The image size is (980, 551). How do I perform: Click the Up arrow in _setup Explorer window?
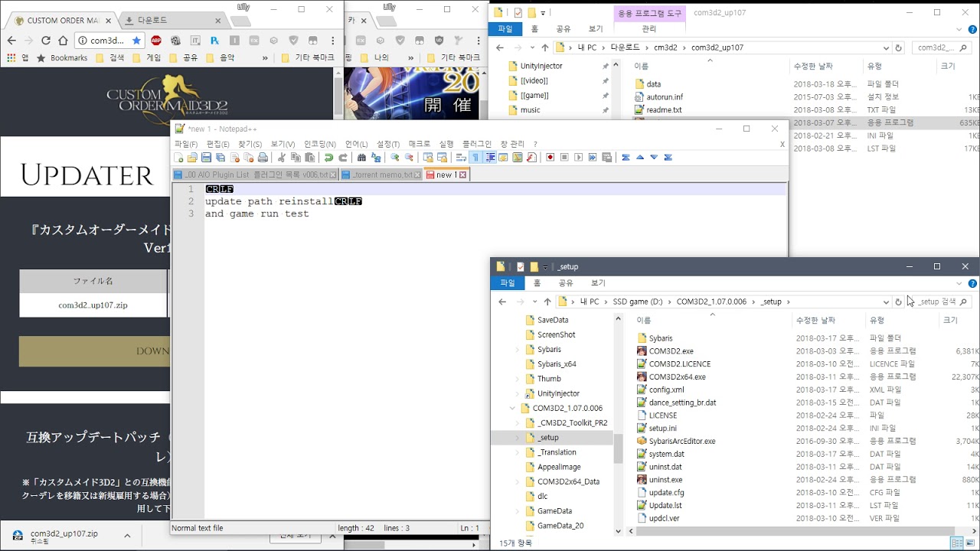point(547,302)
